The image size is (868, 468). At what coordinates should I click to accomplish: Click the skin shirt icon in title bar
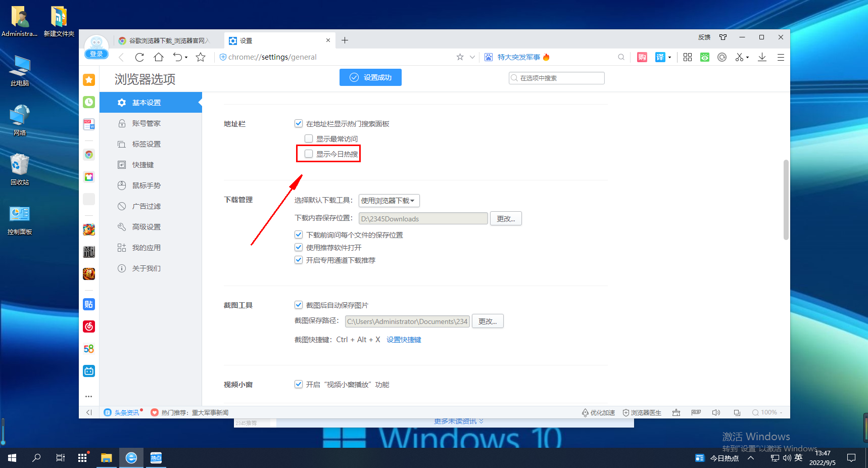coord(723,37)
